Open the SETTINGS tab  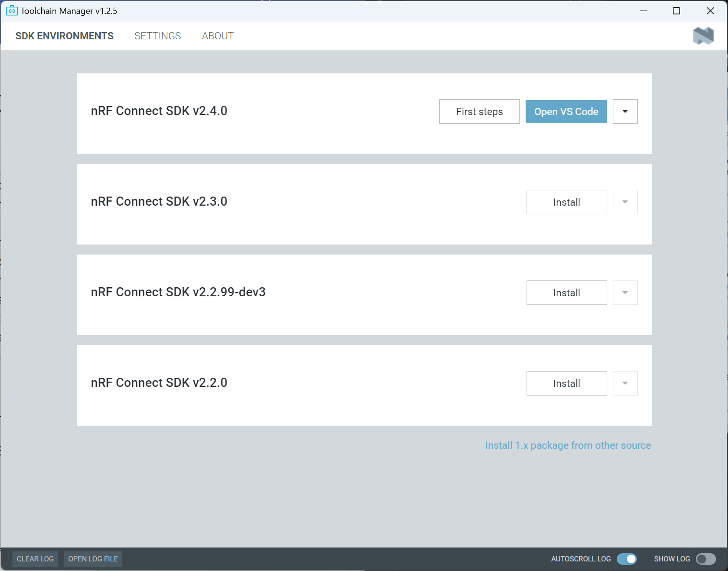(158, 36)
